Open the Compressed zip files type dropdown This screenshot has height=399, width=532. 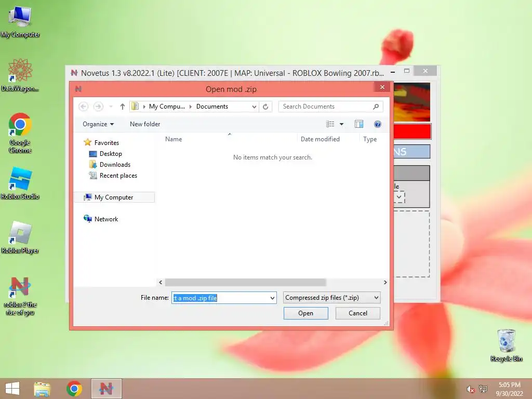tap(332, 298)
